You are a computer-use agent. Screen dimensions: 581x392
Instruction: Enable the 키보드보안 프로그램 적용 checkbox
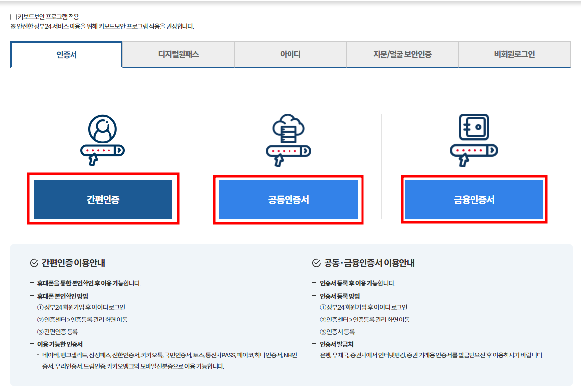pos(13,16)
